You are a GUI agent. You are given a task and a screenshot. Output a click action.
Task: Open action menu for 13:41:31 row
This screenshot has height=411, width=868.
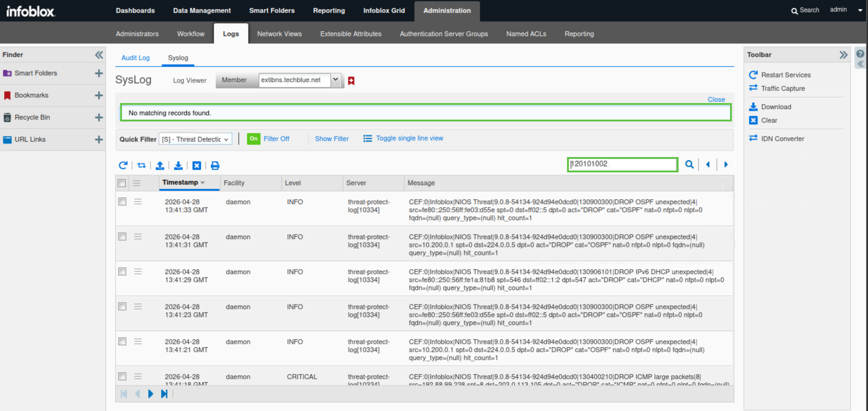click(x=138, y=236)
